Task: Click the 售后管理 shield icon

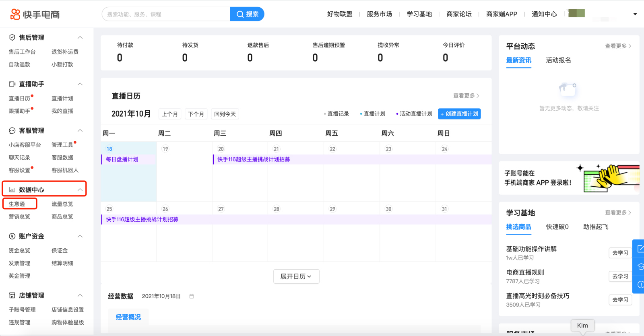Action: tap(12, 37)
